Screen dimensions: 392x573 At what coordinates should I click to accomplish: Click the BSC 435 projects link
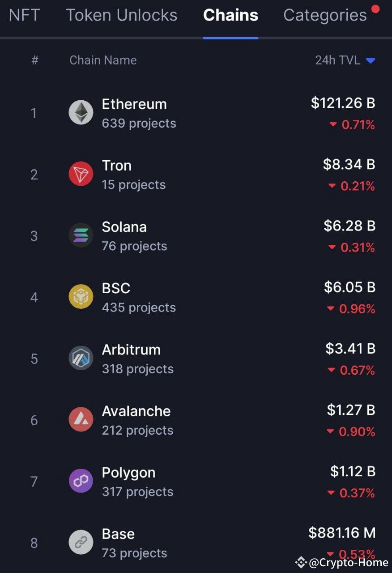pyautogui.click(x=138, y=307)
